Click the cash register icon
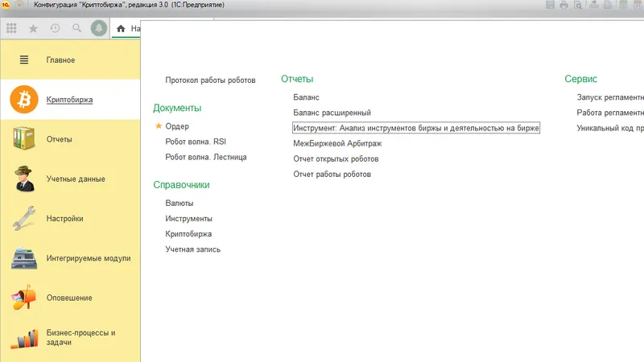 pyautogui.click(x=24, y=258)
